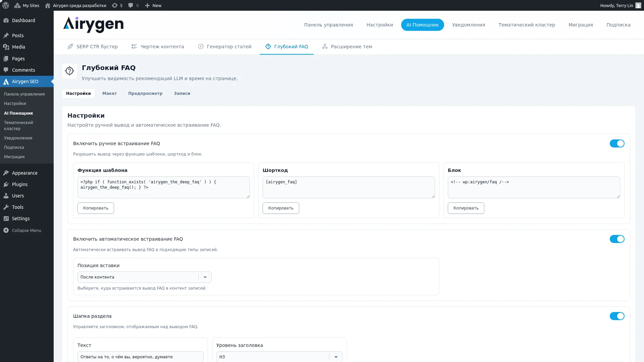Click the Appearance brush icon
Screen dimensions: 644x362
point(6,173)
